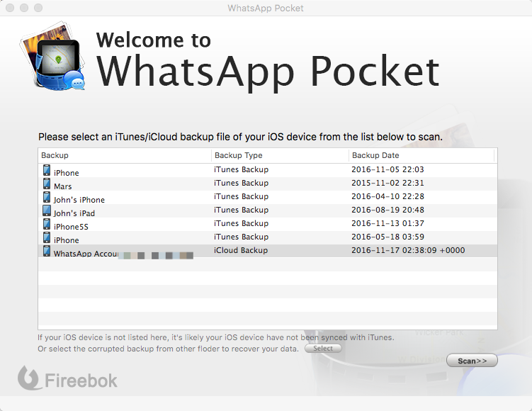Click the Scan>> button

click(472, 361)
